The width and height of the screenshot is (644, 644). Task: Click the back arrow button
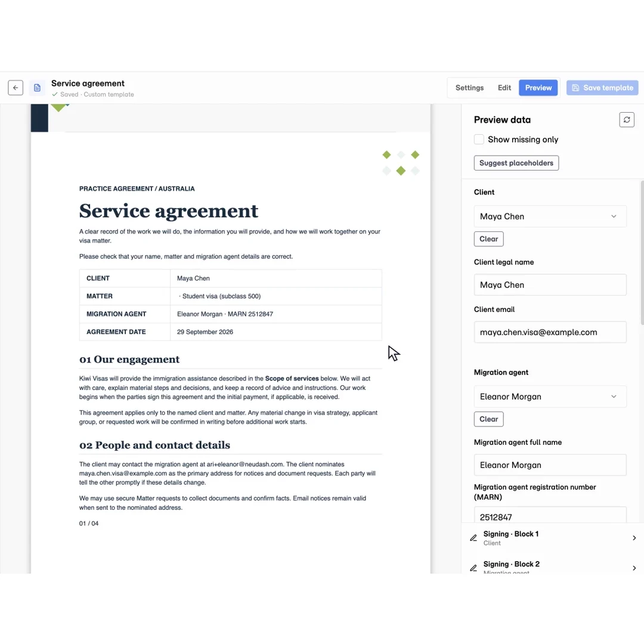pyautogui.click(x=16, y=88)
